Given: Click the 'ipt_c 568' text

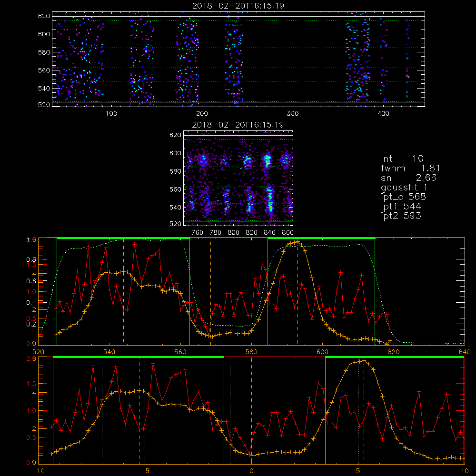Looking at the screenshot, I should [x=404, y=197].
